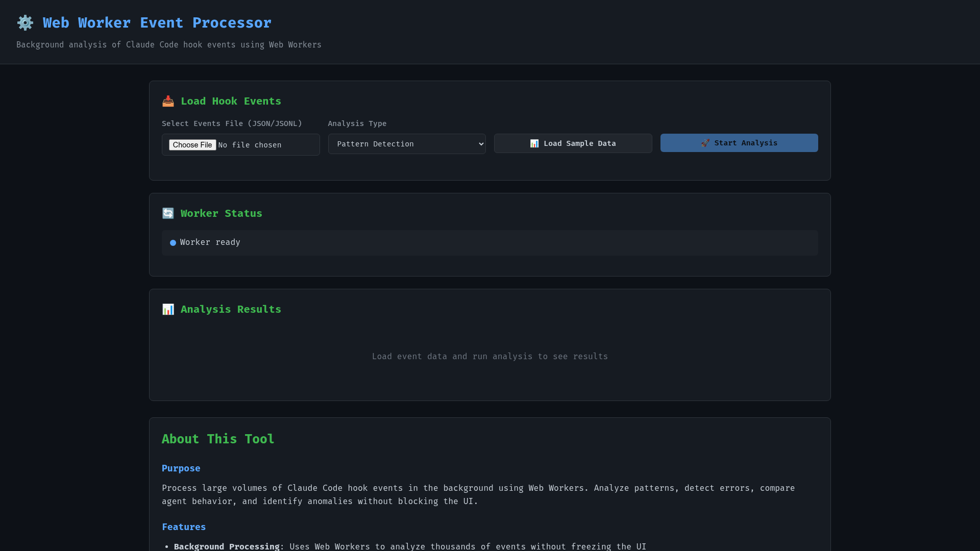980x551 pixels.
Task: Click the chart icon on the Load Sample Data button
Action: 534,144
